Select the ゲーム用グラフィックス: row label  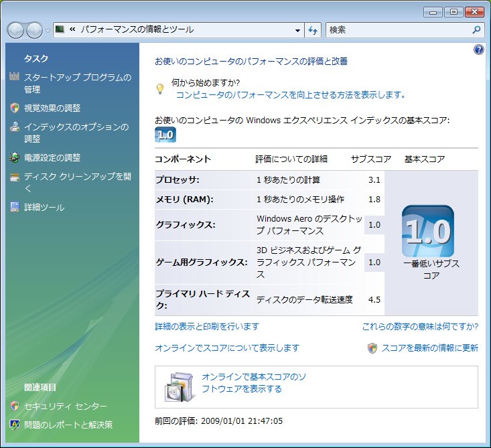click(202, 262)
